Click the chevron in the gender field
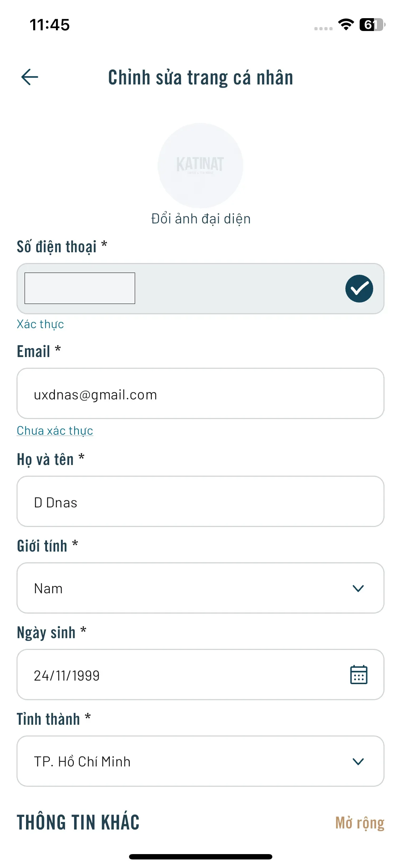Screen dimensions: 401x868 click(358, 588)
